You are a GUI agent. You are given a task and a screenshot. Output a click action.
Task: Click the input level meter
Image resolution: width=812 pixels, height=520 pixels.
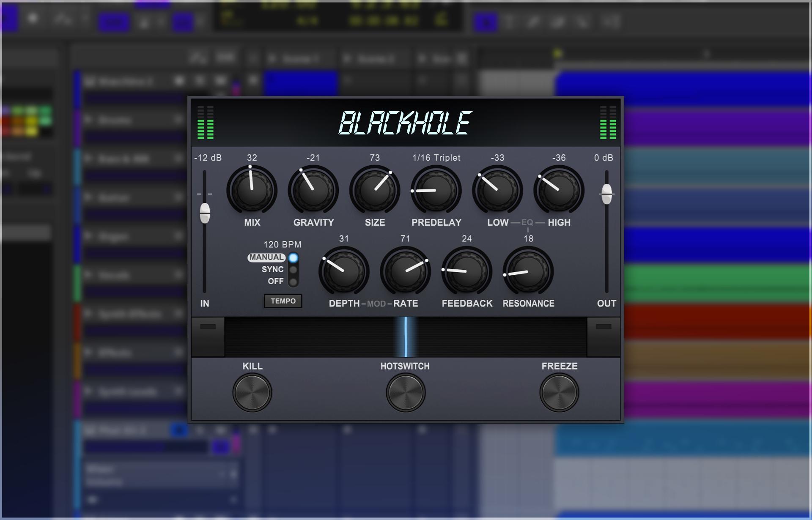206,123
